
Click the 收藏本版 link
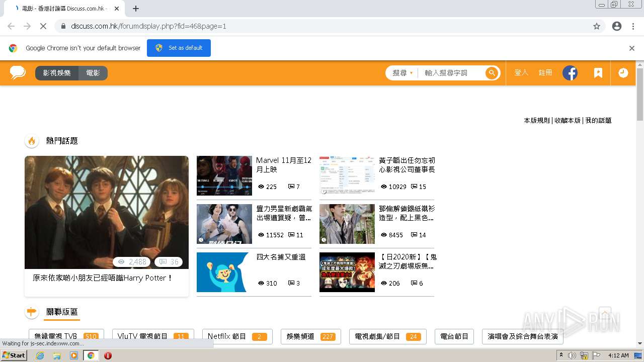568,121
